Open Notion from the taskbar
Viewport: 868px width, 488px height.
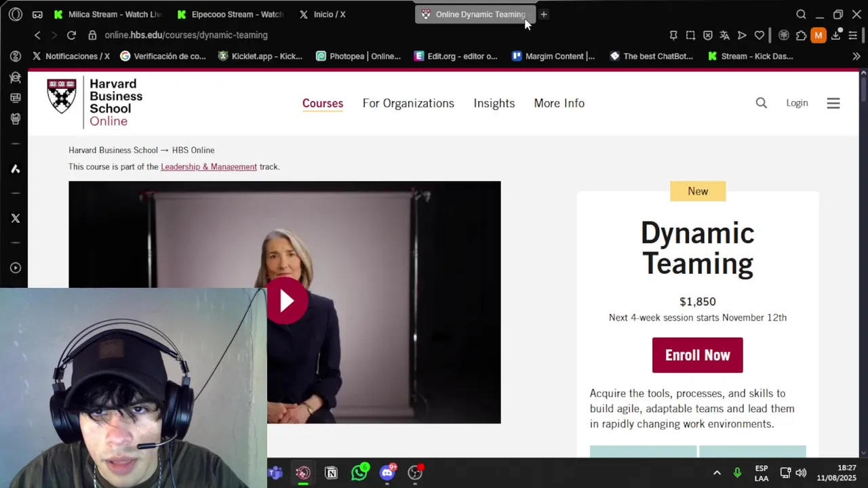331,473
